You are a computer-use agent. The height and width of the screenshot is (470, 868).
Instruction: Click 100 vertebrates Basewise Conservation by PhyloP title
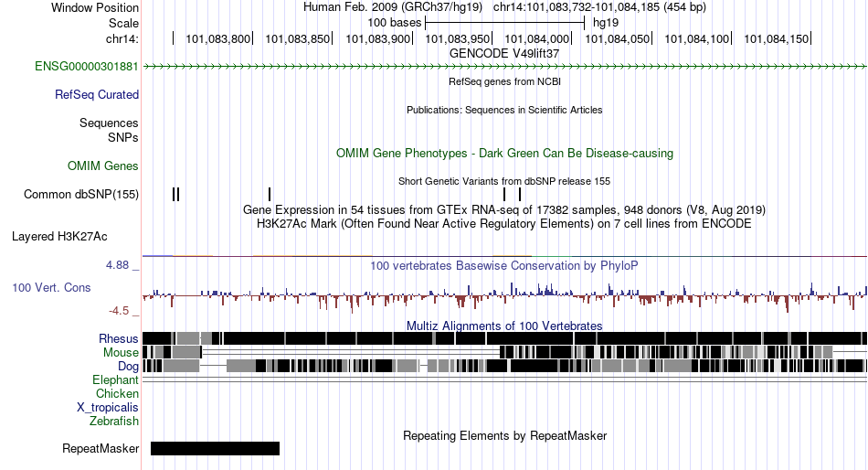[504, 265]
